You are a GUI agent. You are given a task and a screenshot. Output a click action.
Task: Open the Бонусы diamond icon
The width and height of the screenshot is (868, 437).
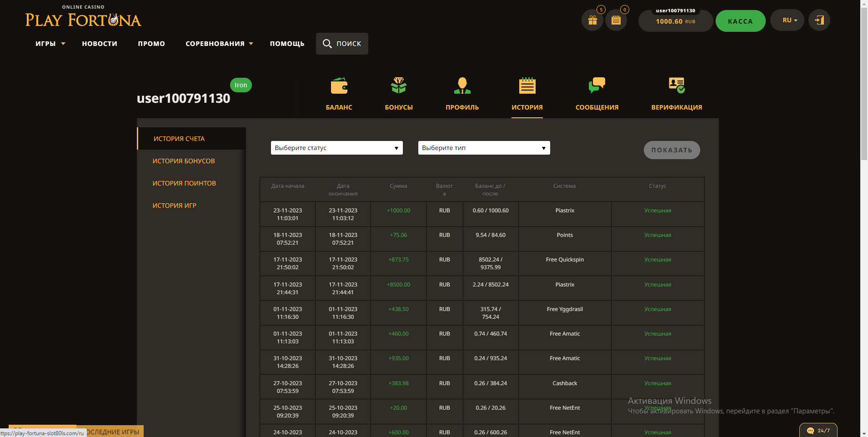point(398,85)
